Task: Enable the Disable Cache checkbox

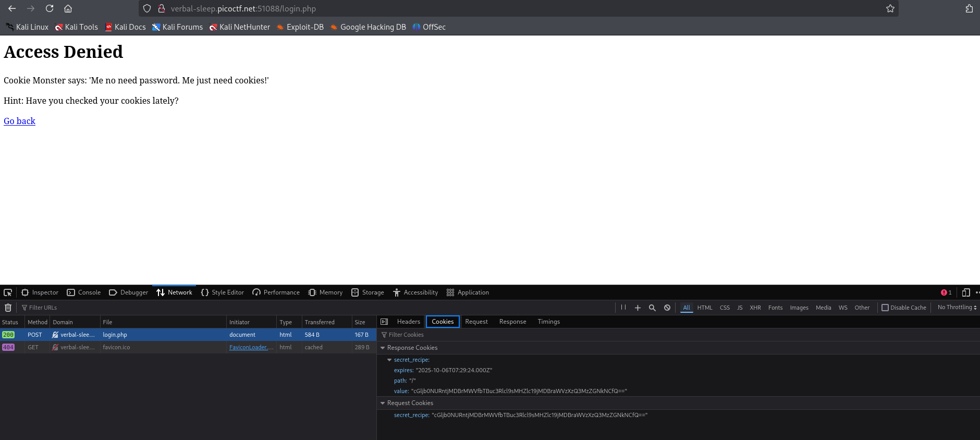Action: (x=885, y=308)
